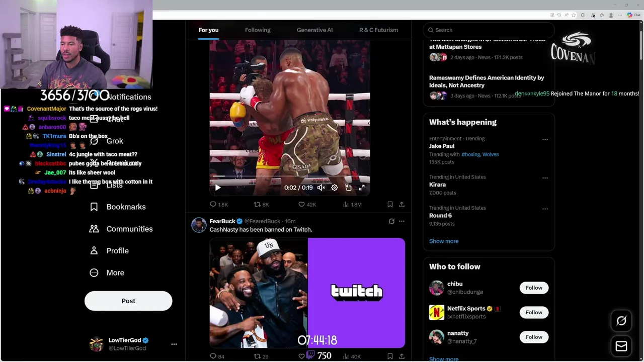Open Round 6 trending topic
This screenshot has width=644, height=362.
pos(440,216)
